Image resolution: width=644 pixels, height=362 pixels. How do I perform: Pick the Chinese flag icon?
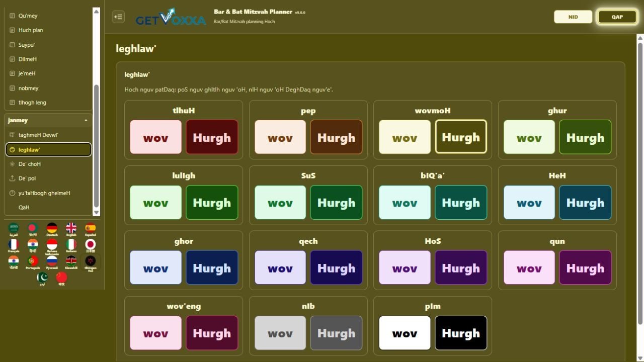pos(61,279)
